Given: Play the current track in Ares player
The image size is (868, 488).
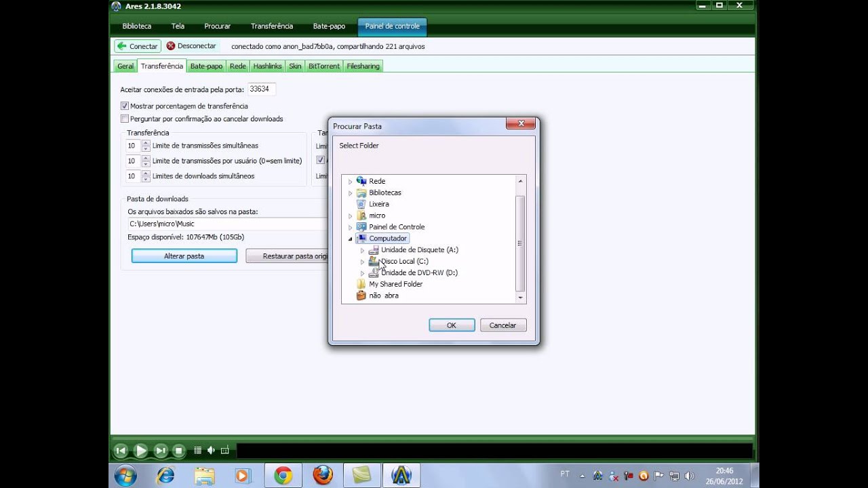Looking at the screenshot, I should (x=140, y=450).
